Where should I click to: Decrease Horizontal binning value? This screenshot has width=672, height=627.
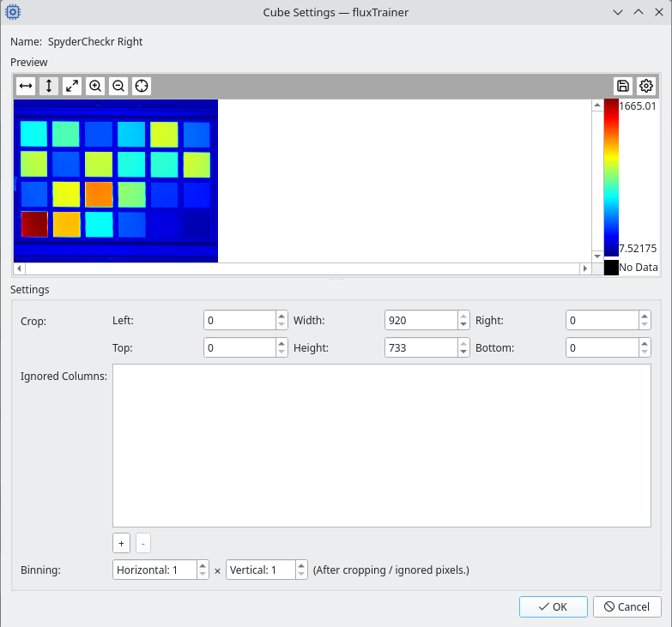(x=203, y=575)
